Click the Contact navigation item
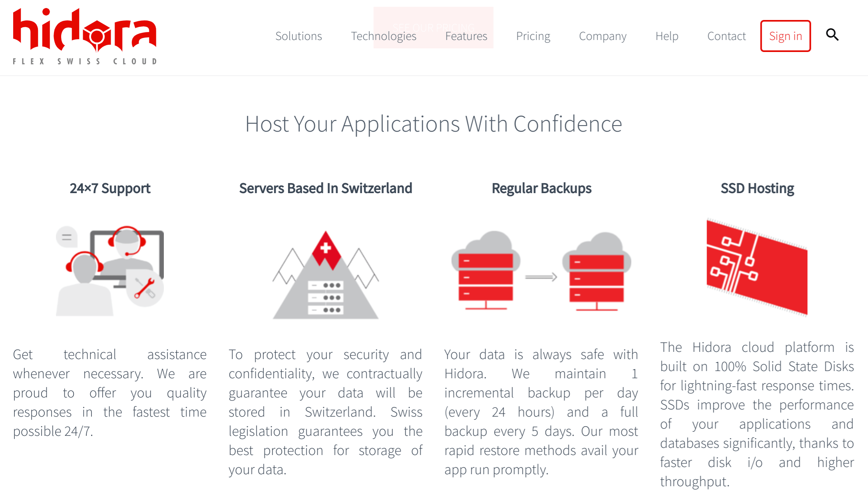The width and height of the screenshot is (868, 503). (726, 35)
